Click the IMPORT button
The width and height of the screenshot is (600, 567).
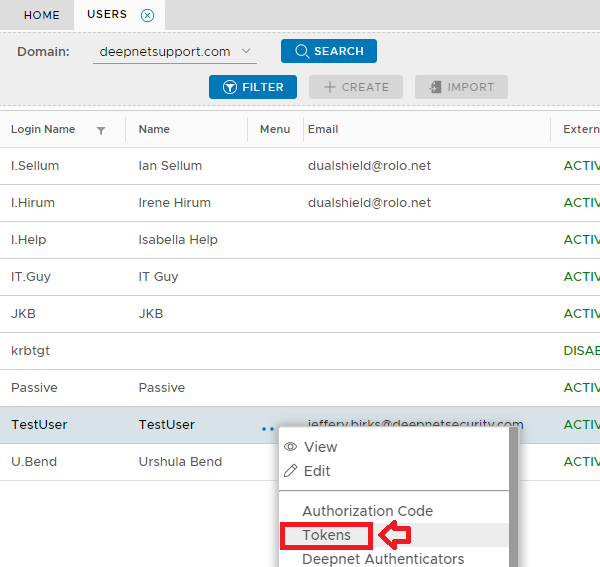(x=461, y=87)
